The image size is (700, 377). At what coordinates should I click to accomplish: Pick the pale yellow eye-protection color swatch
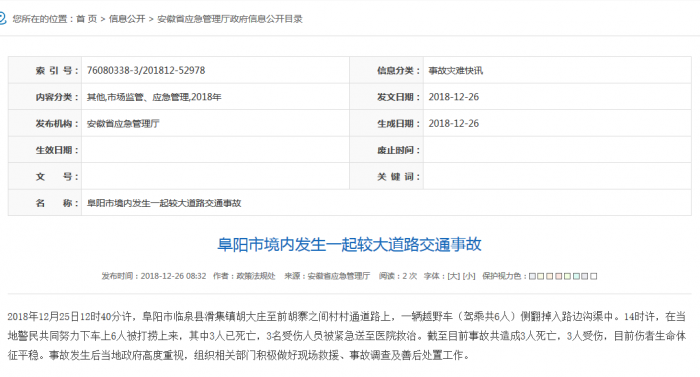coord(541,276)
